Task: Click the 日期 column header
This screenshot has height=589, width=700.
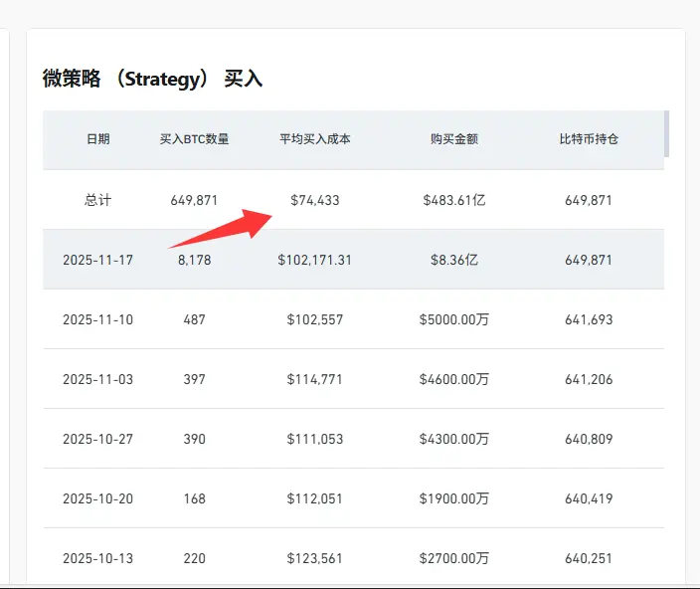Action: click(x=97, y=139)
